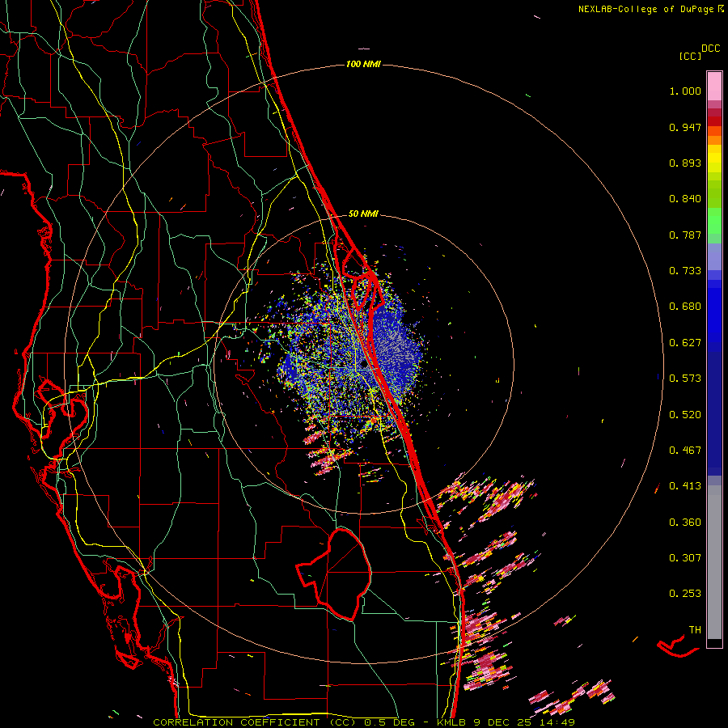Click the Correlation Coefficient caption at bottom
The height and width of the screenshot is (728, 728).
(x=364, y=722)
